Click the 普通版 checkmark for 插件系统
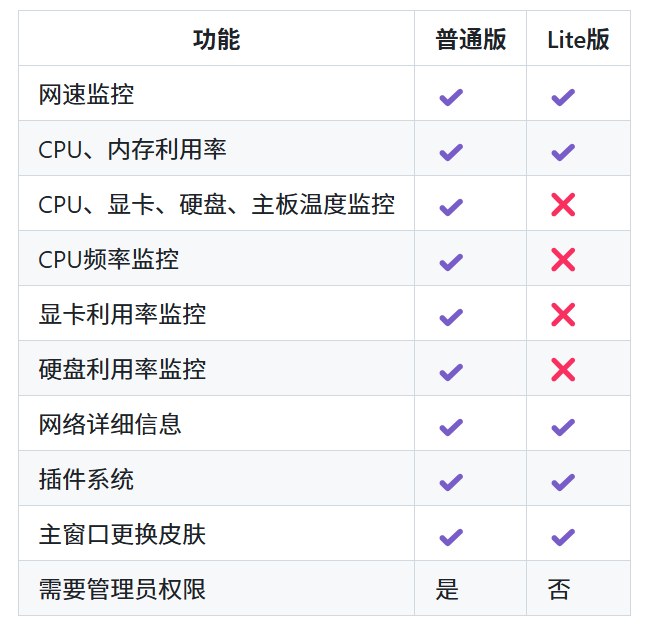Viewport: 650px width, 635px height. 450,481
